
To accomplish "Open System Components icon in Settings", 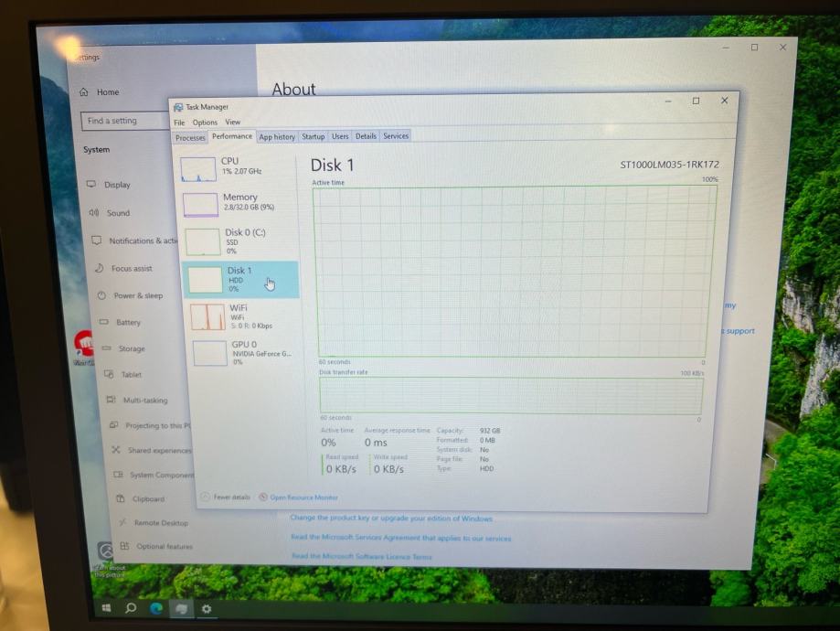I will tap(118, 475).
